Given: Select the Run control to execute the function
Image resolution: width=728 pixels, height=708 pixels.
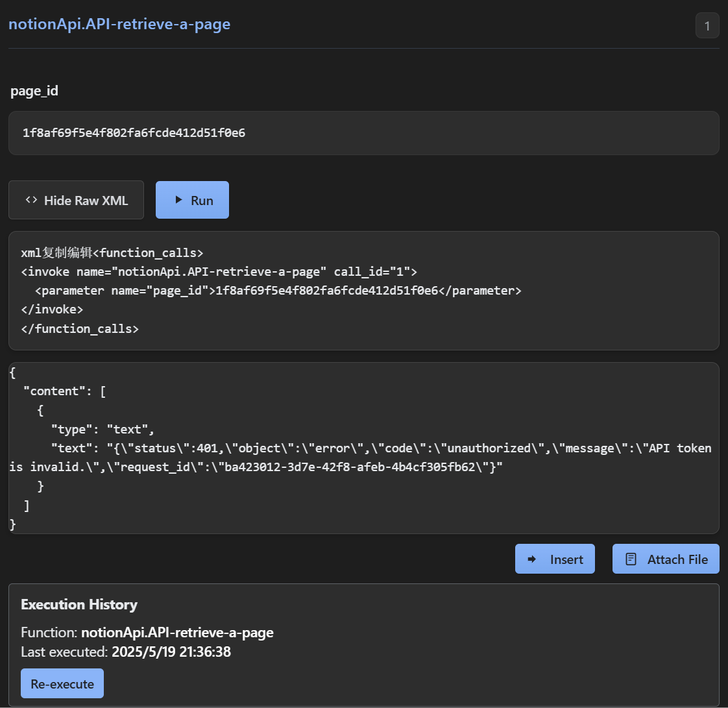Looking at the screenshot, I should point(192,200).
